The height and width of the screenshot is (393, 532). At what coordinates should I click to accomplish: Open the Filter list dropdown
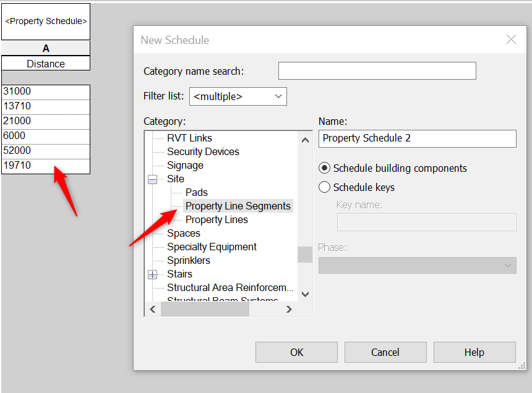click(x=277, y=96)
